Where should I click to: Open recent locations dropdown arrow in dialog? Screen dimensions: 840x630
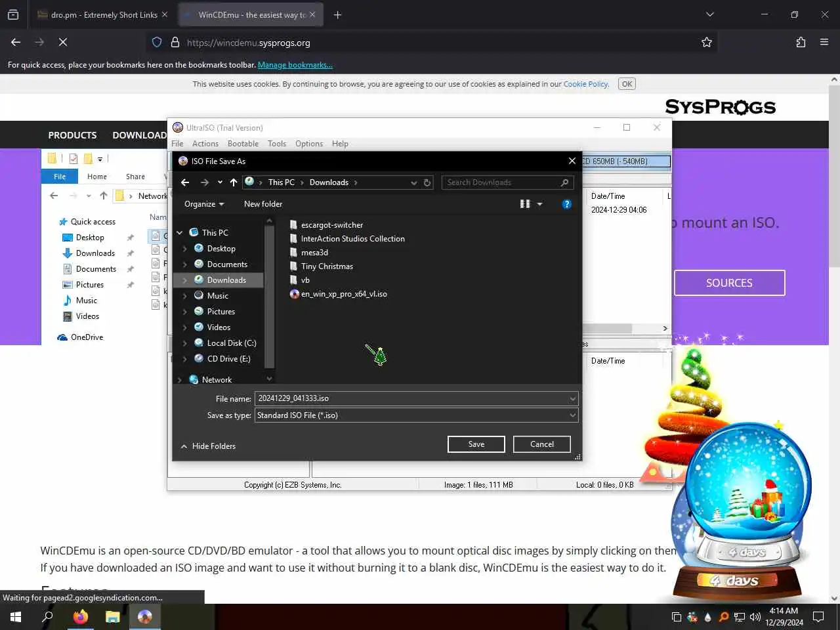pos(220,182)
